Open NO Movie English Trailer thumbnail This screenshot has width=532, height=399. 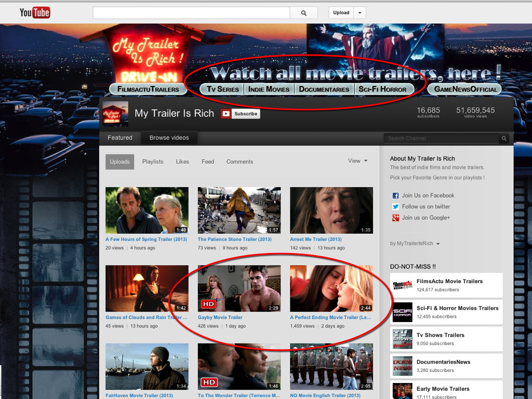click(331, 366)
